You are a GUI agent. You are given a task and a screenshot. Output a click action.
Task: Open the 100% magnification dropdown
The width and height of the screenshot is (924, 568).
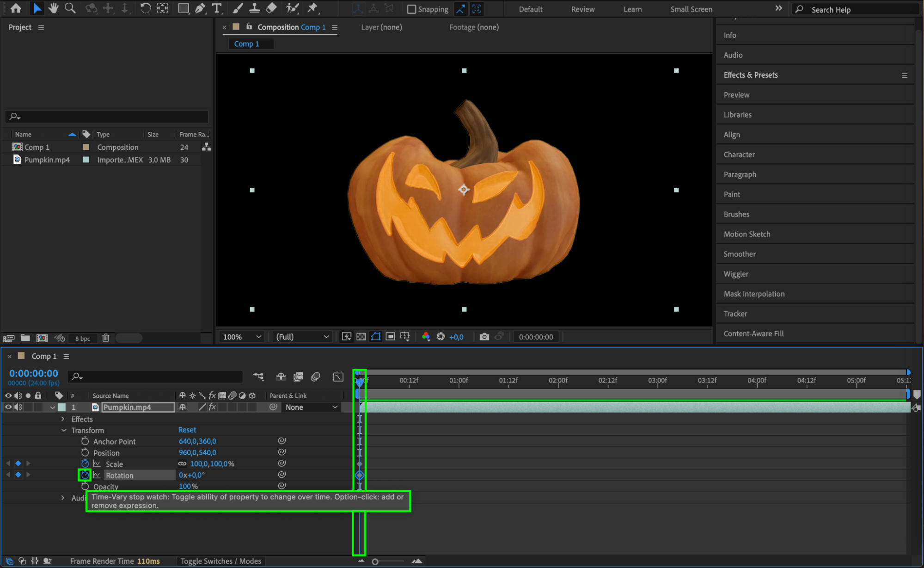point(242,337)
